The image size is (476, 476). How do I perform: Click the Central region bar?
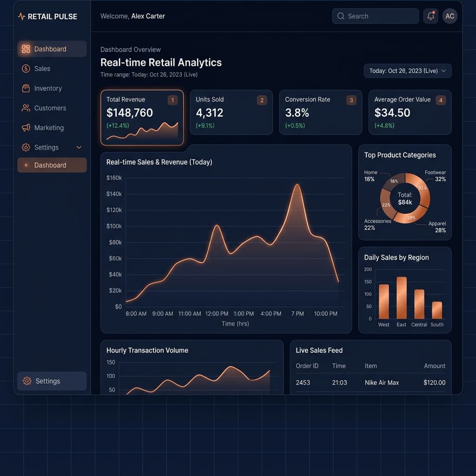coord(419,304)
